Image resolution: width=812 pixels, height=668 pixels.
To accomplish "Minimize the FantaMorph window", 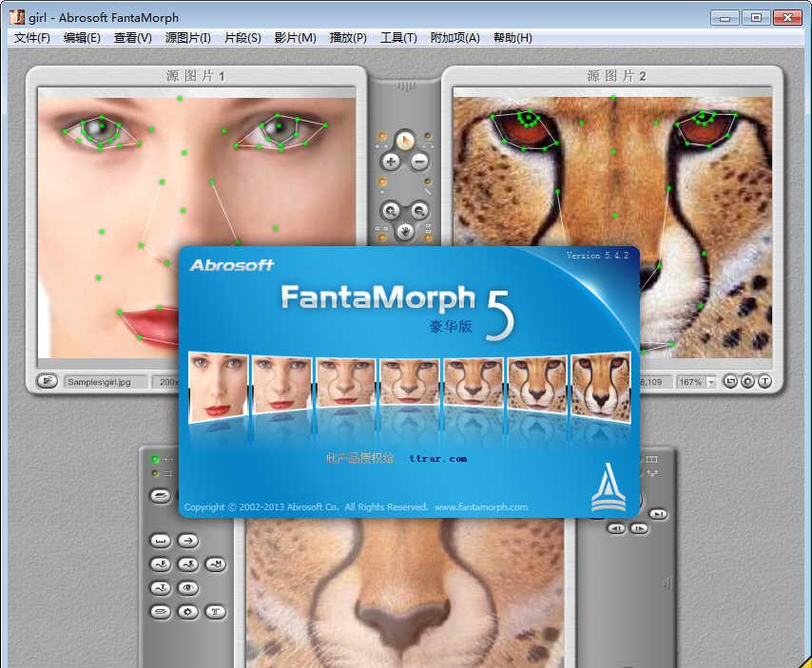I will 725,18.
